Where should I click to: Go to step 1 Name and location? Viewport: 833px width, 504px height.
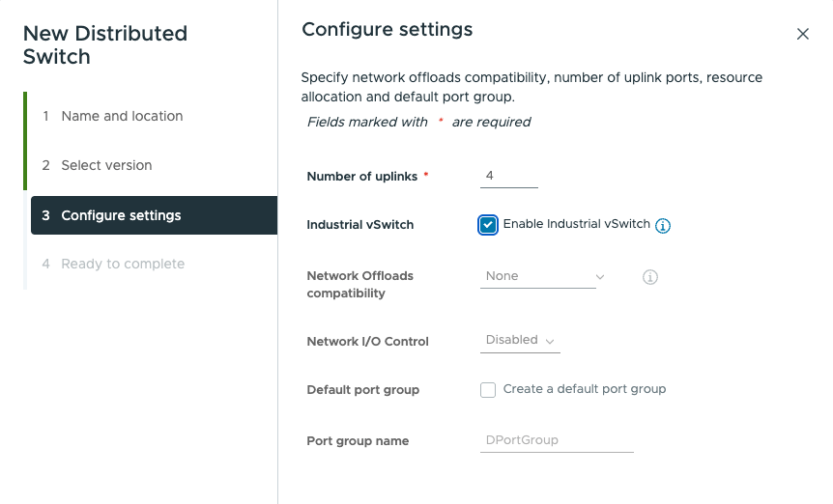click(122, 116)
